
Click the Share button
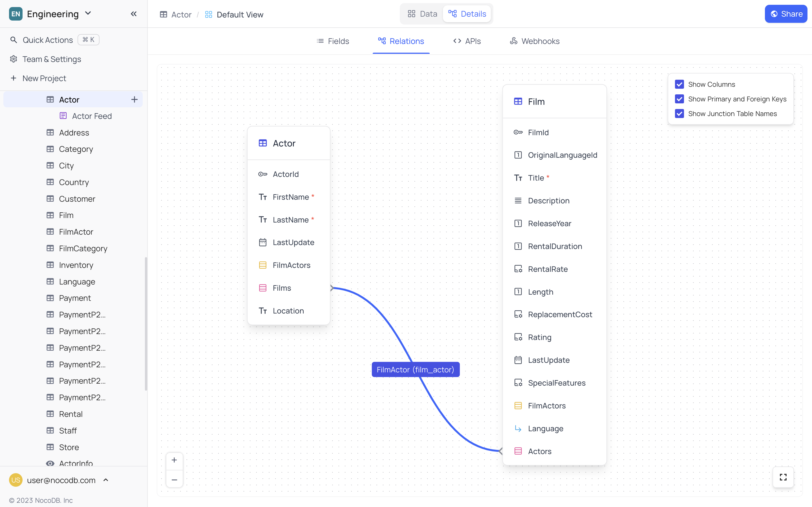tap(785, 14)
